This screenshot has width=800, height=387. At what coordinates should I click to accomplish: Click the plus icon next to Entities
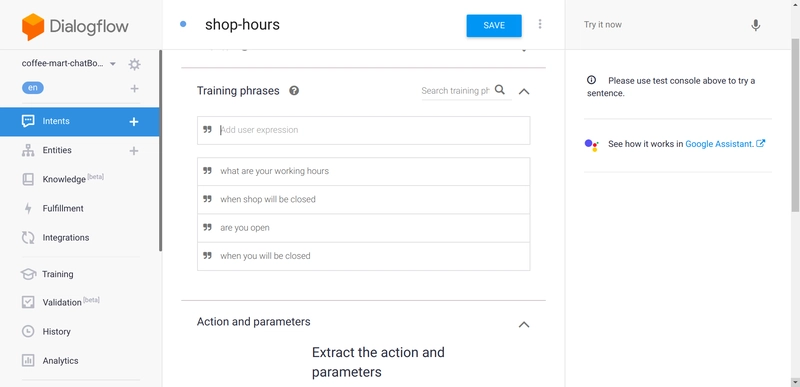pyautogui.click(x=134, y=150)
